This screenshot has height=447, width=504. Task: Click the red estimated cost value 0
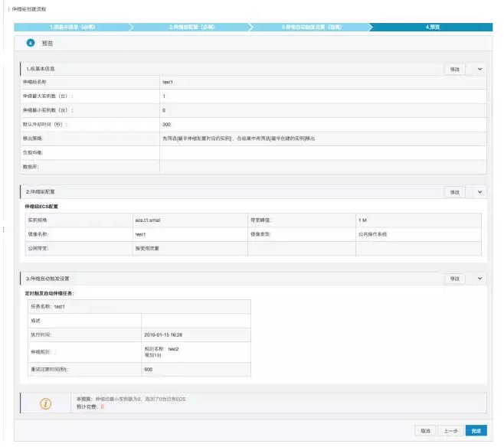pyautogui.click(x=103, y=407)
